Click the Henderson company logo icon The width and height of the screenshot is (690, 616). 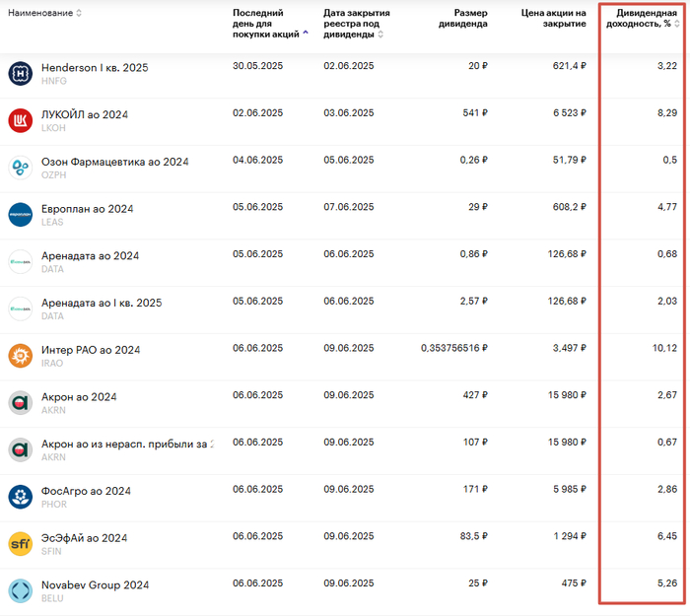tap(21, 73)
